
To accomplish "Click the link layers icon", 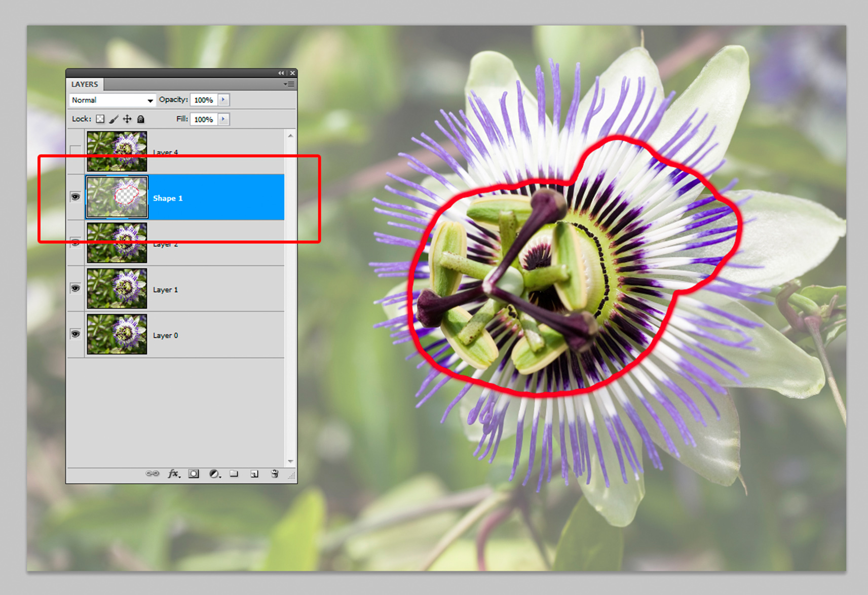I will 152,473.
